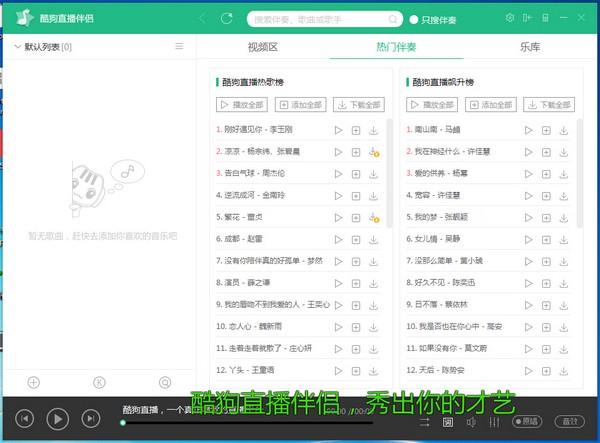Play 宽容 - 许佳慧
600x443 pixels.
(x=528, y=196)
